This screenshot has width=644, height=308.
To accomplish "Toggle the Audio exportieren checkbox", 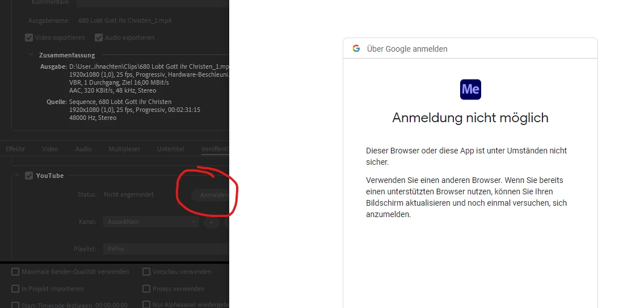I will pyautogui.click(x=99, y=38).
